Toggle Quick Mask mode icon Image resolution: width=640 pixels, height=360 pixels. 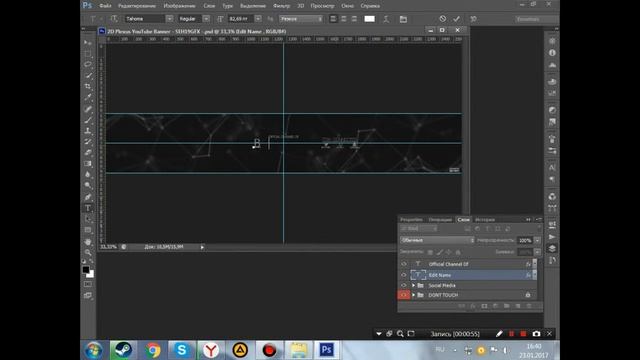[x=88, y=284]
